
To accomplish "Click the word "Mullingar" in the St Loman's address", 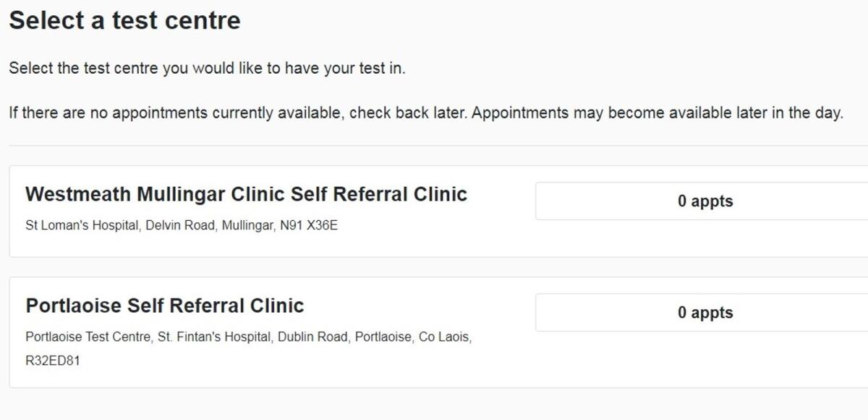I will 246,225.
